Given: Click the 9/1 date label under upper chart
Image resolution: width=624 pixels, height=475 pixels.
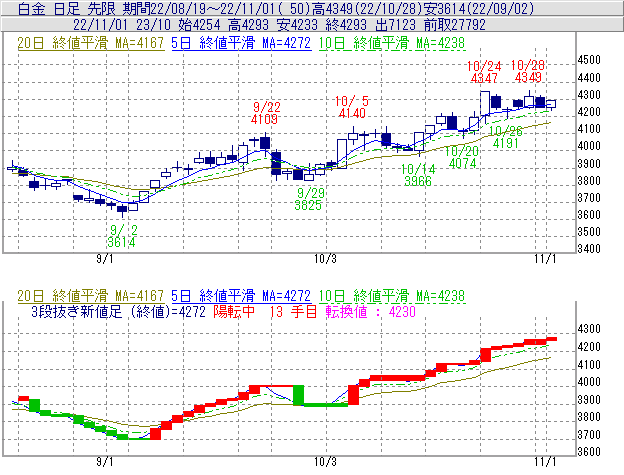Looking at the screenshot, I should pos(105,259).
